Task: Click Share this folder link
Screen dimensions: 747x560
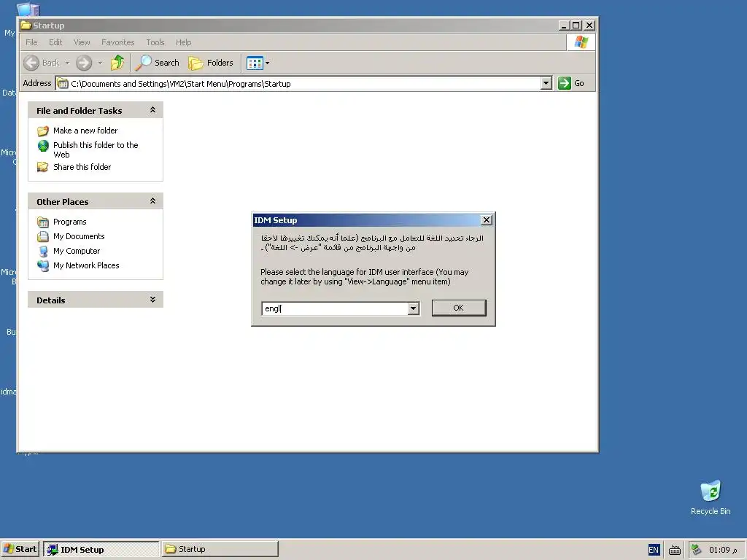Action: click(82, 167)
